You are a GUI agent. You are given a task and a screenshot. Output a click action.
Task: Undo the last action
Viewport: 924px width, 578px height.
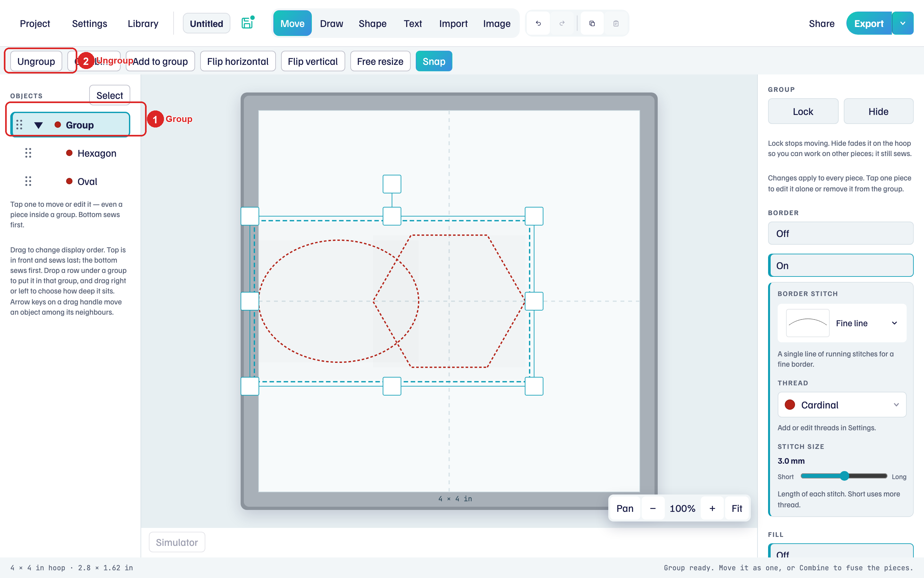(538, 23)
